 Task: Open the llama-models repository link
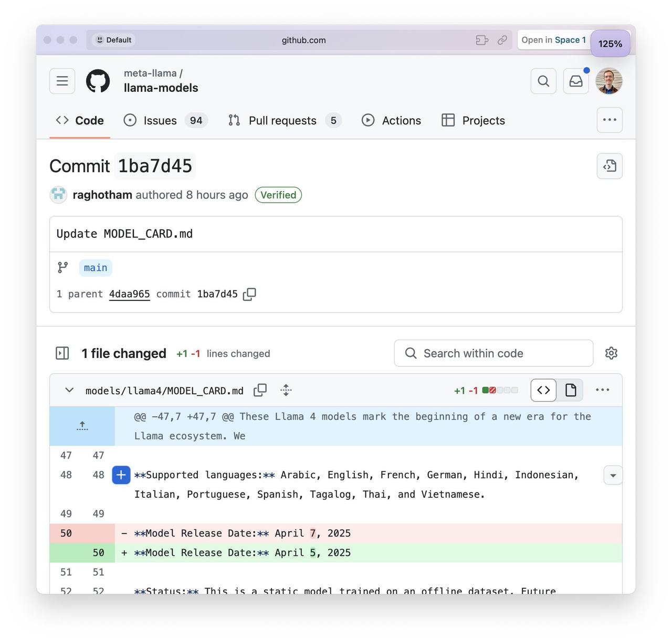pyautogui.click(x=161, y=88)
